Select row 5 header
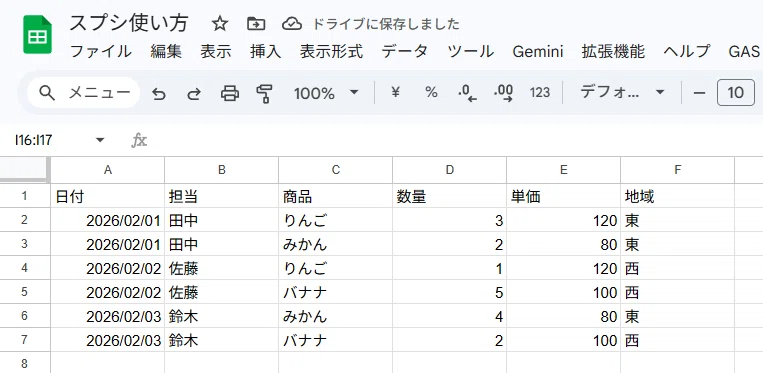Image resolution: width=763 pixels, height=373 pixels. pos(25,292)
